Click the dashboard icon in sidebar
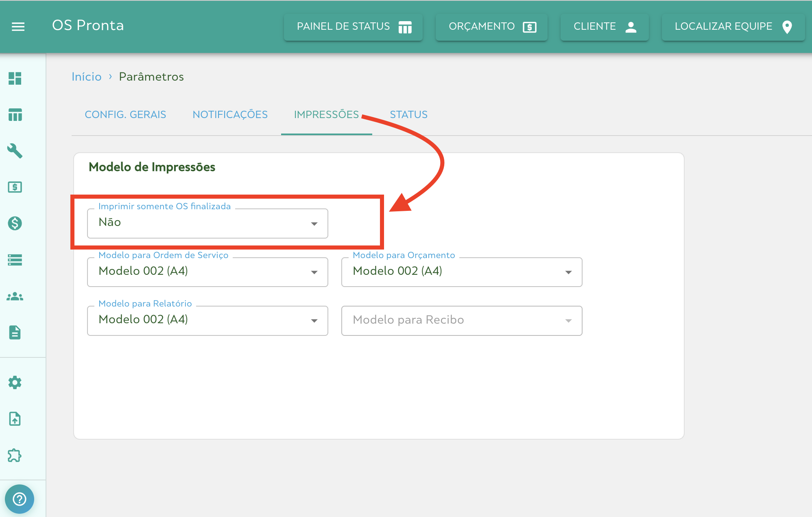This screenshot has height=517, width=812. pos(15,78)
